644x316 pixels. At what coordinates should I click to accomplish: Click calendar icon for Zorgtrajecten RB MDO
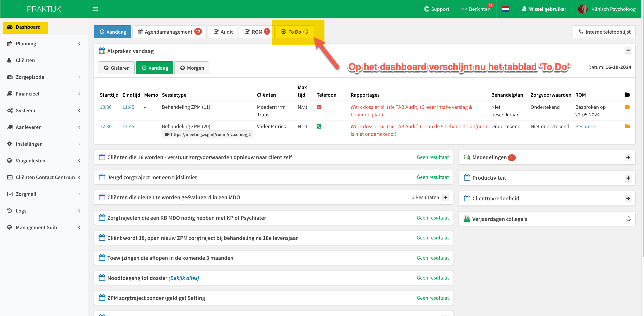(x=102, y=218)
